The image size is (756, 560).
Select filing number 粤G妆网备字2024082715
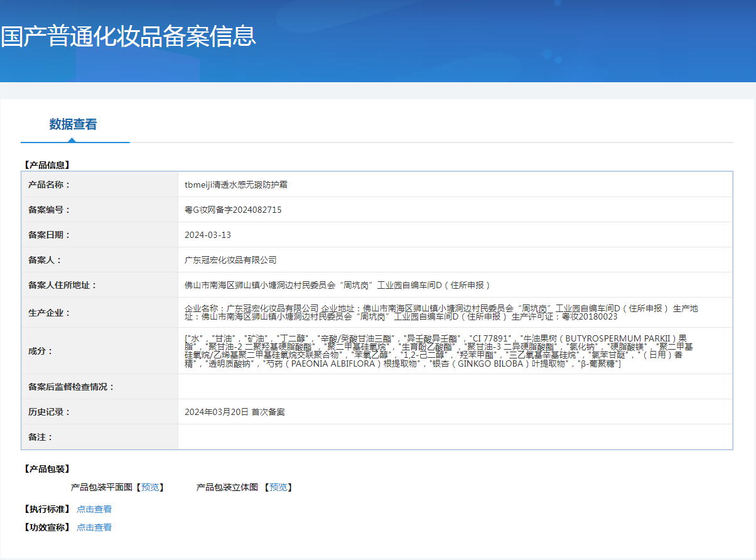233,210
